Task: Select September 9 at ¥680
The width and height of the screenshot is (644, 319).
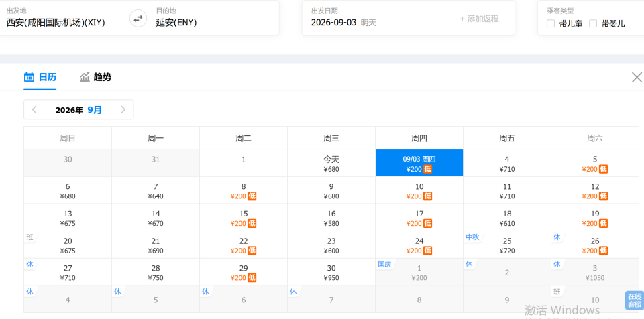Action: point(331,190)
